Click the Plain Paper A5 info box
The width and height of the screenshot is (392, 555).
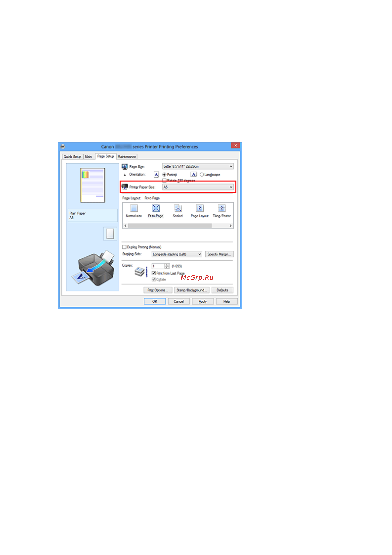pyautogui.click(x=93, y=216)
